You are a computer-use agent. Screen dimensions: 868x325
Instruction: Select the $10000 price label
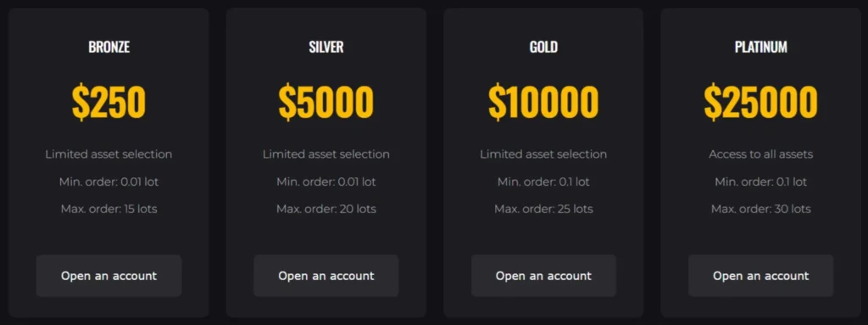coord(543,102)
